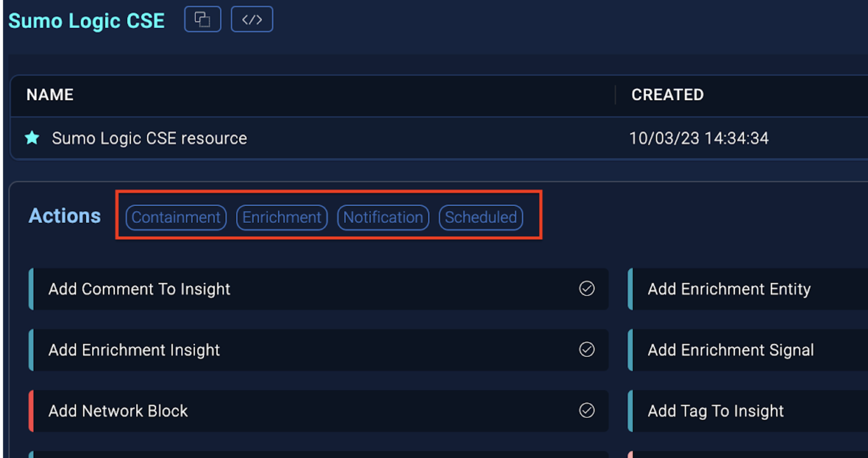The width and height of the screenshot is (868, 458).
Task: Open the Add Comment To Insight action
Action: click(139, 289)
